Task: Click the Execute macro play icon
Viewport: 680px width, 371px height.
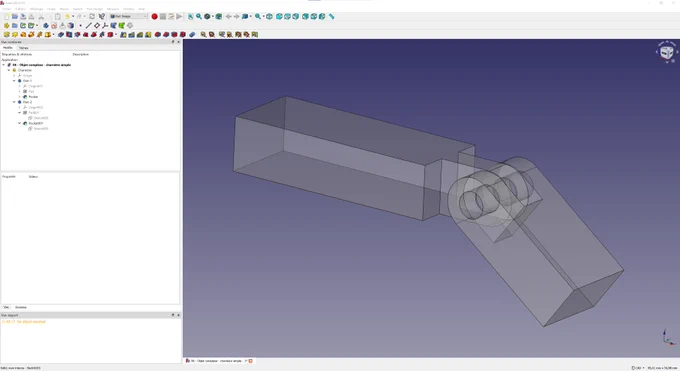Action: coord(179,16)
